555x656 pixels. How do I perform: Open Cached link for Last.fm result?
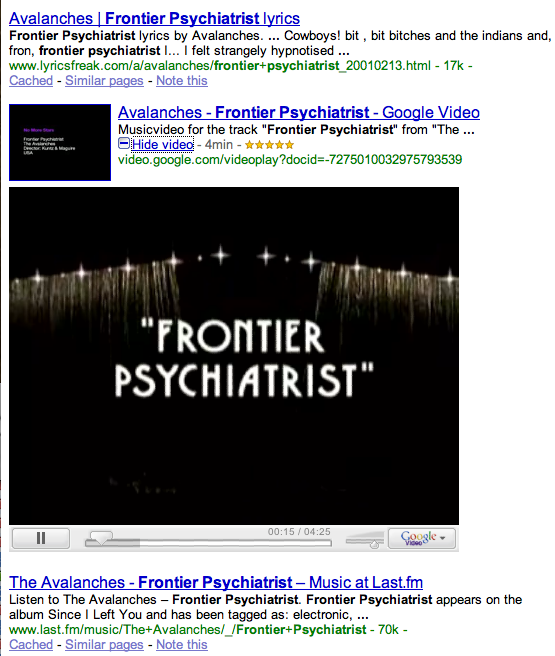(x=31, y=644)
